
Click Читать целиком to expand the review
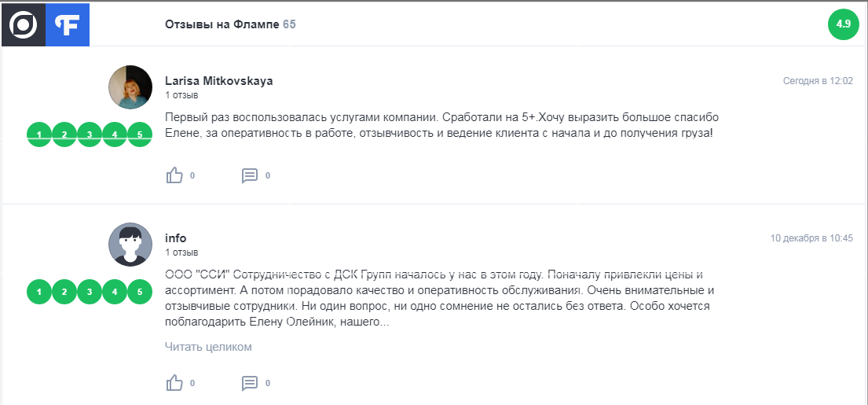pyautogui.click(x=208, y=347)
